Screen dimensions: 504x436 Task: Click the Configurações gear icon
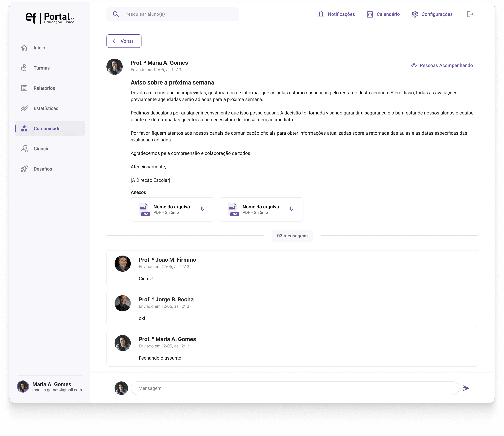tap(414, 14)
